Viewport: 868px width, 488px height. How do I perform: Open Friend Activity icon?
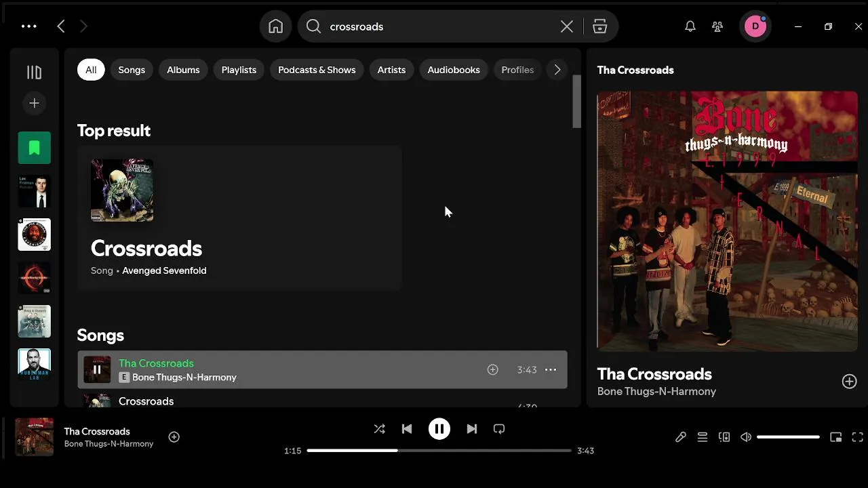coord(717,26)
